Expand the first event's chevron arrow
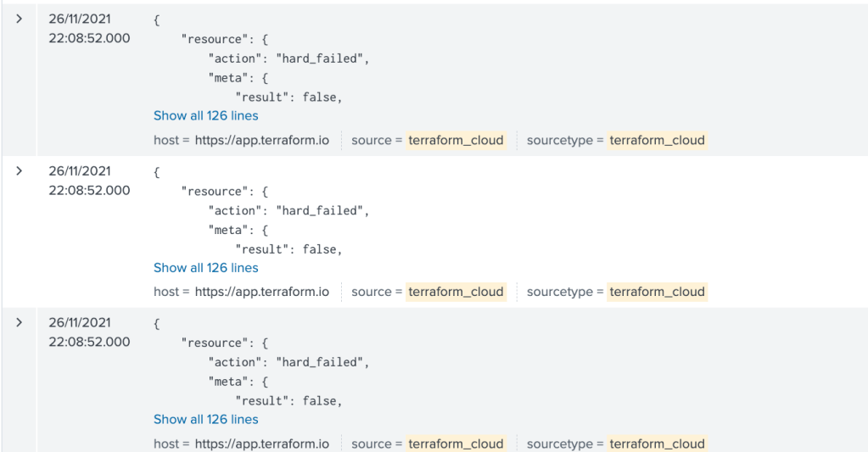Screen dimensions: 868x452 20,19
